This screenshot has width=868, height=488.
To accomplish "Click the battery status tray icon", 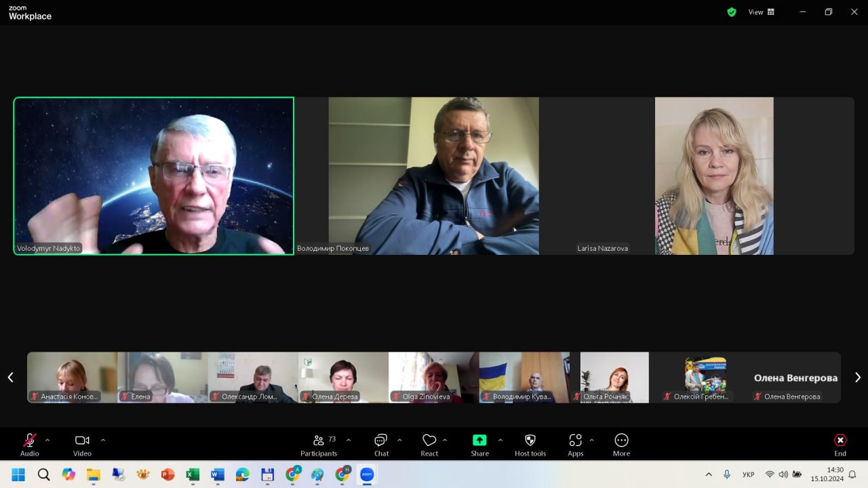I will tap(797, 474).
